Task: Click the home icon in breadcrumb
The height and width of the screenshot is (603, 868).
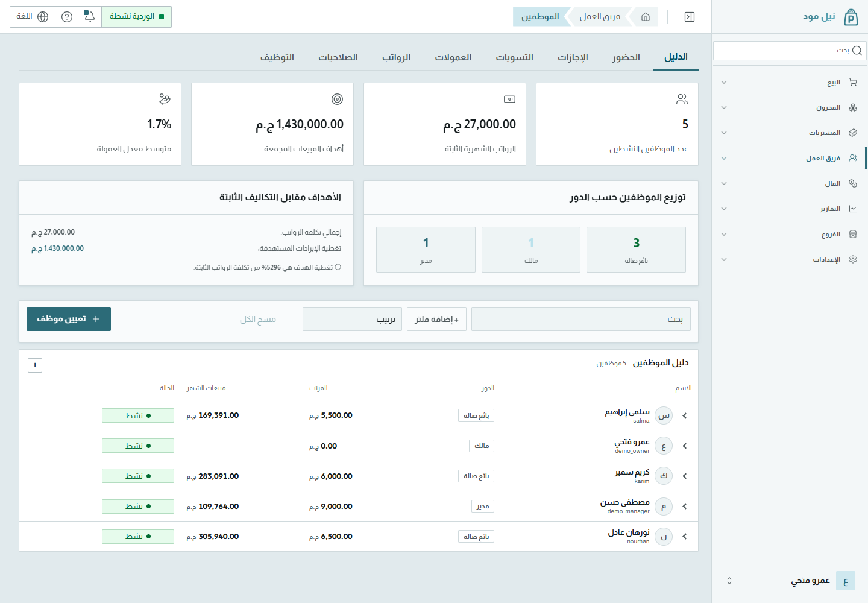Action: tap(646, 17)
